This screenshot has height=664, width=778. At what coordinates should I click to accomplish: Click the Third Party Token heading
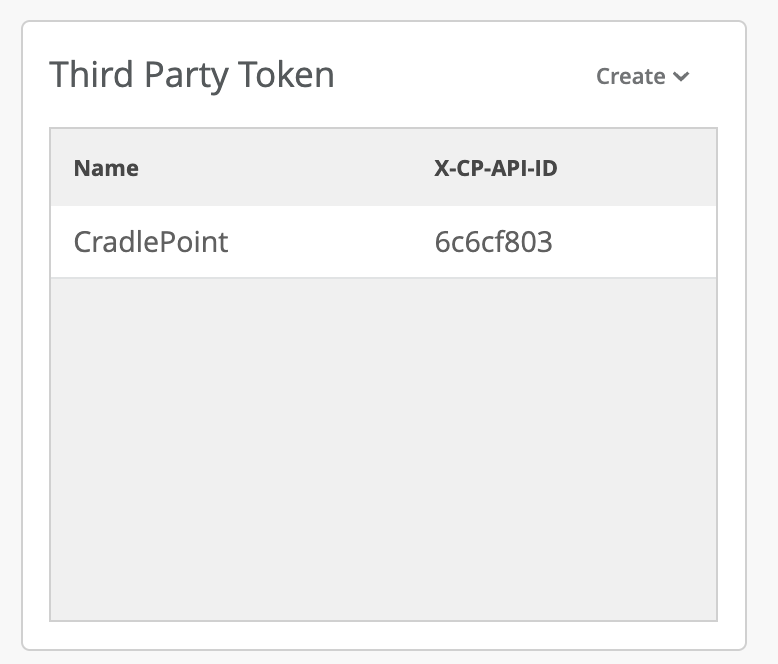pyautogui.click(x=192, y=75)
